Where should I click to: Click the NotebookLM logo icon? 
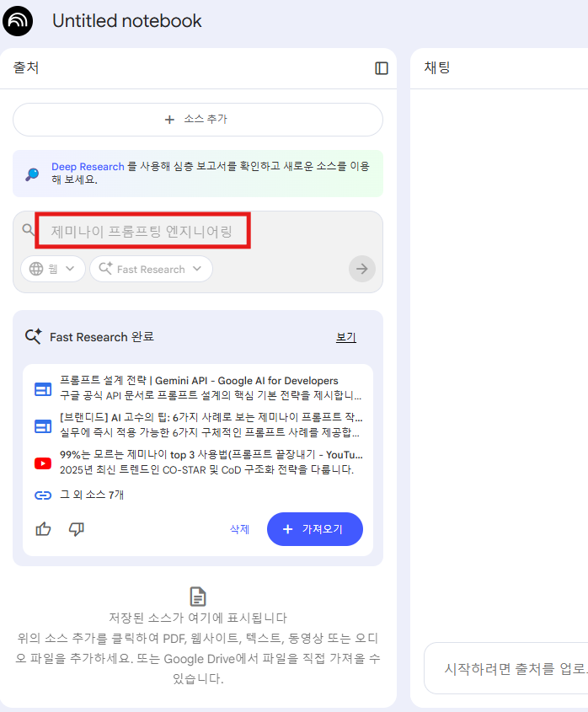18,21
